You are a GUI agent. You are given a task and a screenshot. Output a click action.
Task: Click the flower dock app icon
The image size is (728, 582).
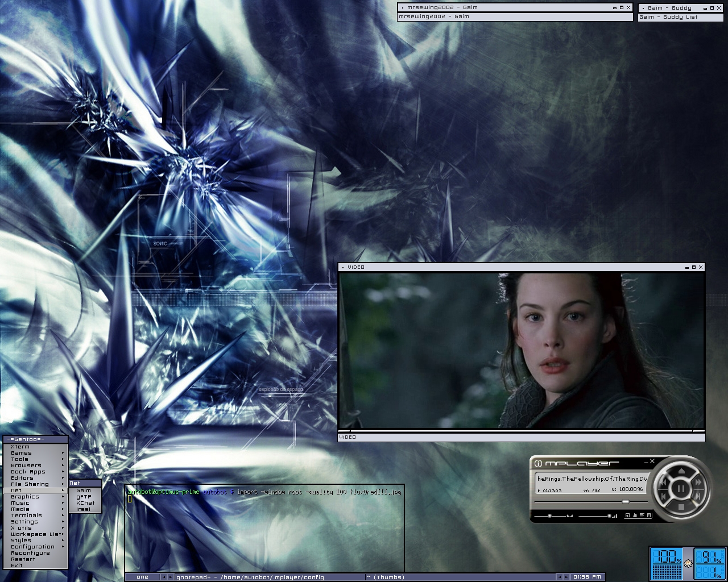pos(688,563)
